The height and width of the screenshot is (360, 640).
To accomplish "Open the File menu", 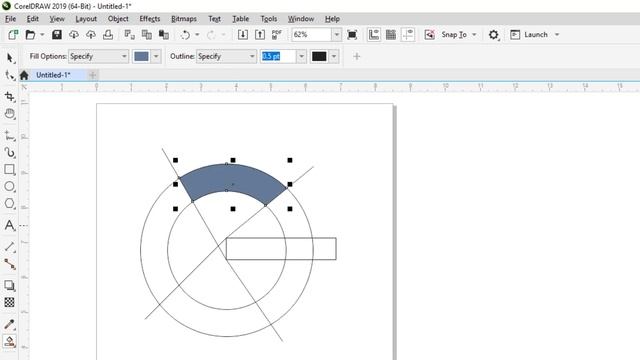I will [11, 19].
